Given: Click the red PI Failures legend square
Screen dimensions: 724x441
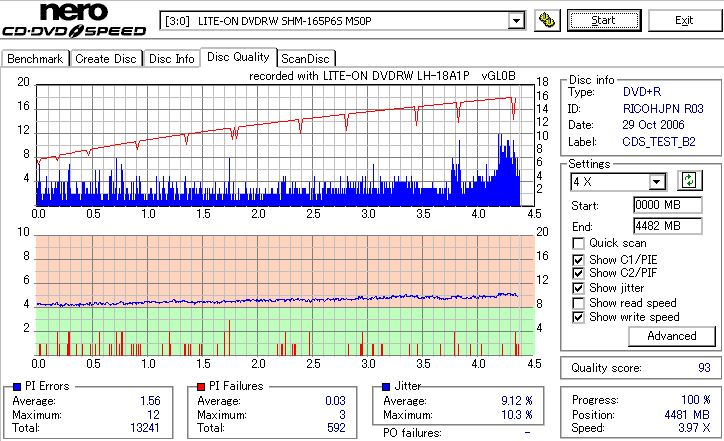Looking at the screenshot, I should (201, 387).
